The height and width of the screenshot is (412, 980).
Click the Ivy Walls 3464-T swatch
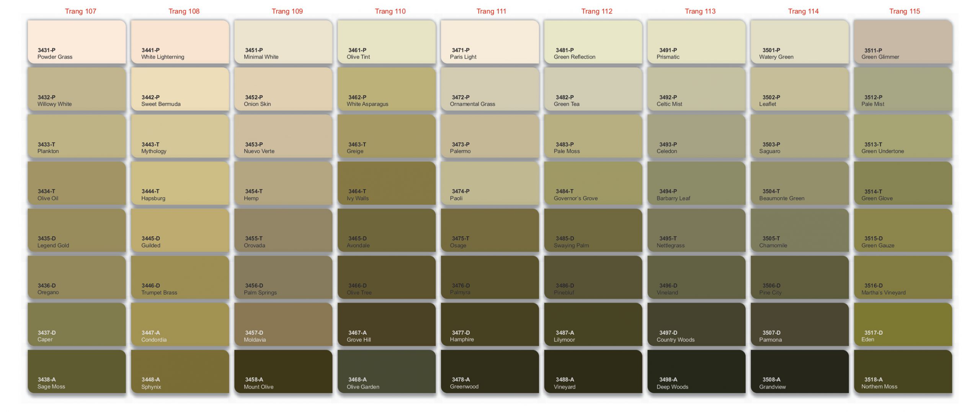click(386, 183)
